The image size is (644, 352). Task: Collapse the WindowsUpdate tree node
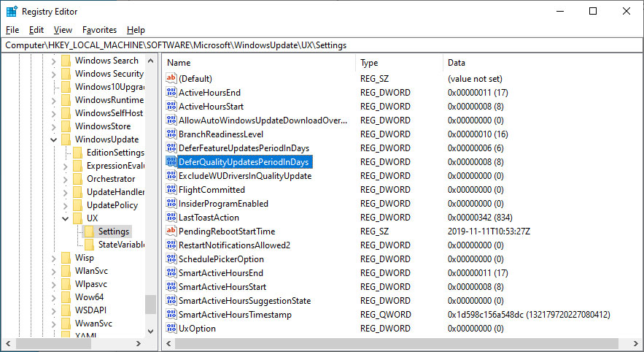point(53,139)
